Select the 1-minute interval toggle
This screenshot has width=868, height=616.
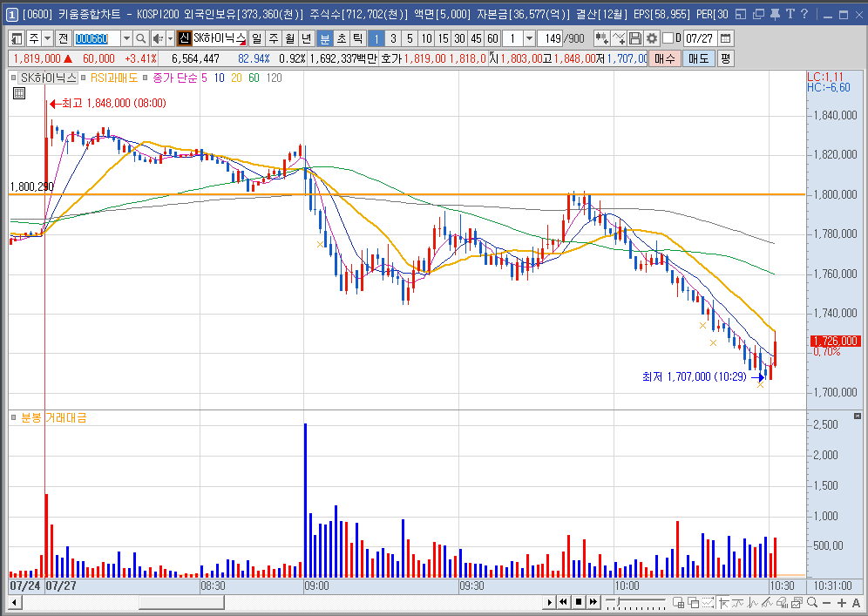(x=376, y=38)
